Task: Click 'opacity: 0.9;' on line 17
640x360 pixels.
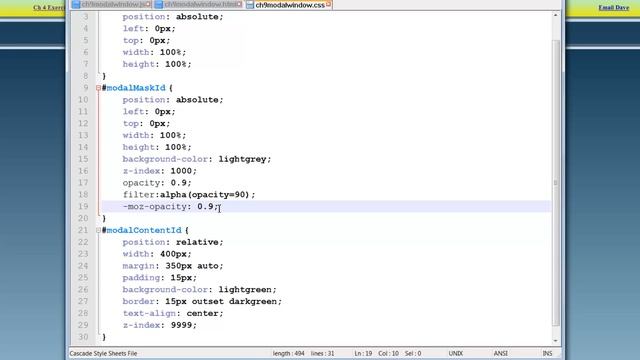Action: pyautogui.click(x=157, y=183)
